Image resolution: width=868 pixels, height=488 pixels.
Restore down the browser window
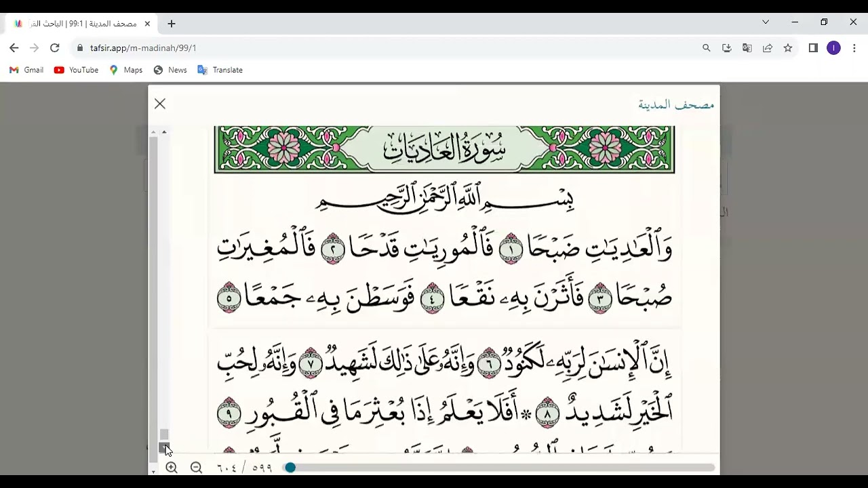(x=824, y=22)
